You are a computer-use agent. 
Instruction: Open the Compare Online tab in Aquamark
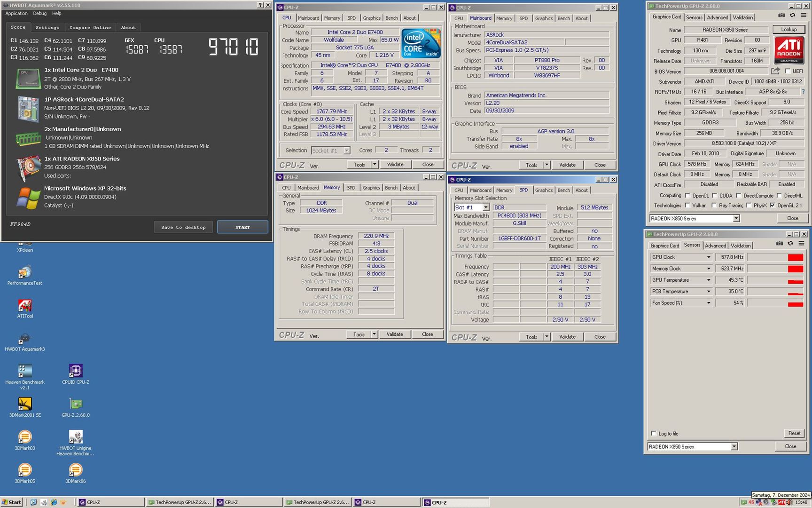[90, 27]
